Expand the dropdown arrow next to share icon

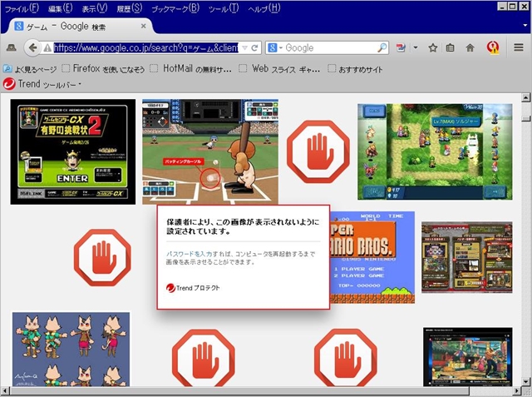[416, 47]
